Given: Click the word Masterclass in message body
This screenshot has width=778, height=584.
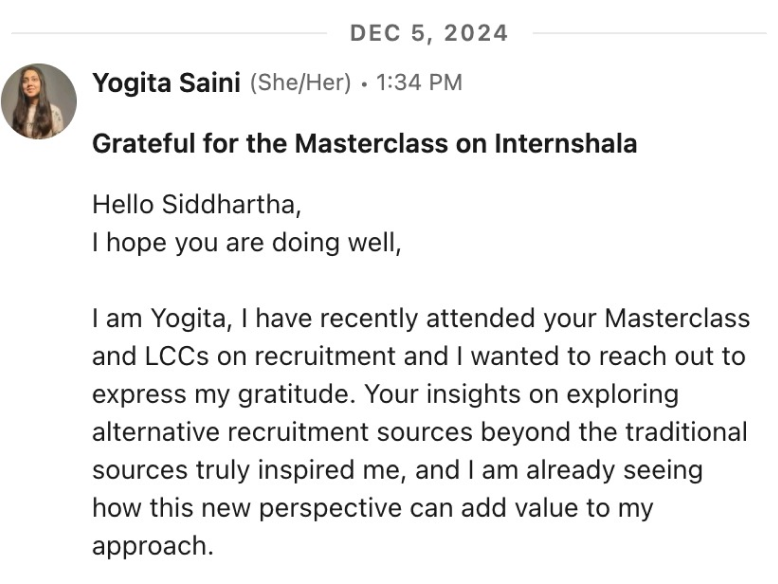Looking at the screenshot, I should pyautogui.click(x=677, y=319).
